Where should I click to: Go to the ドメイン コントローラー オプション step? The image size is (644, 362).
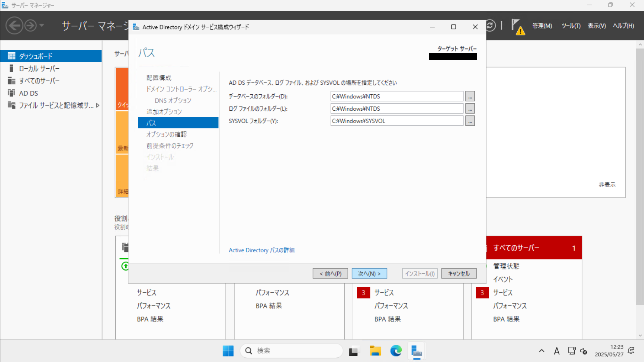click(181, 89)
